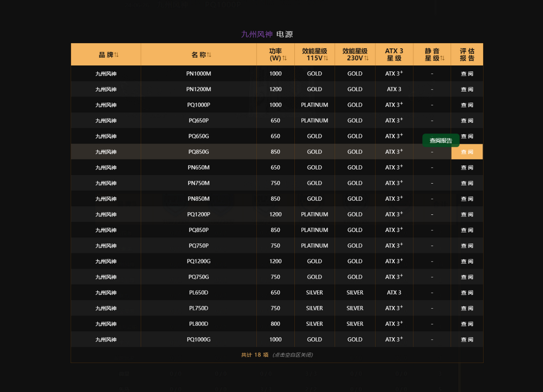Click 九州风神 brand cell in PN1000M row
This screenshot has height=392, width=543.
pyautogui.click(x=106, y=74)
